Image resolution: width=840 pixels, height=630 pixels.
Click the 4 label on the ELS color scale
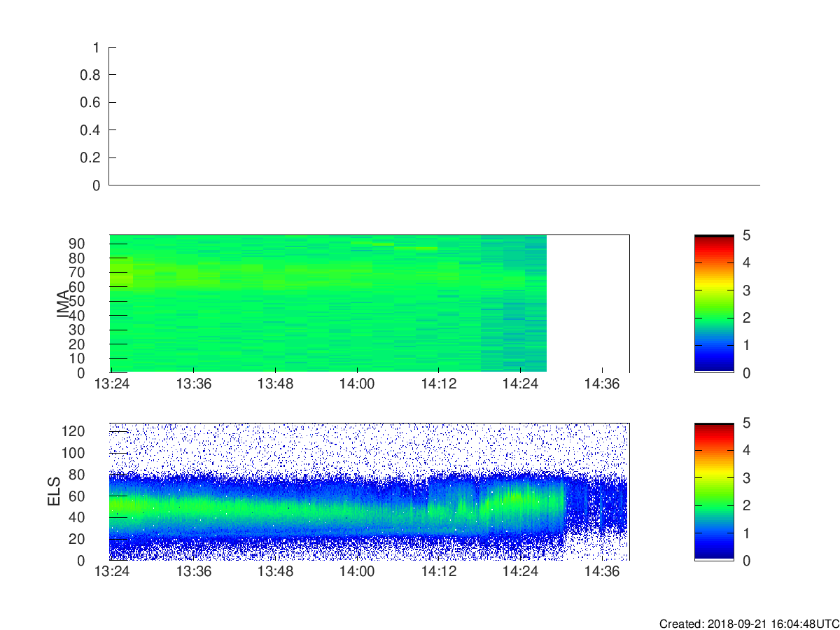[746, 450]
